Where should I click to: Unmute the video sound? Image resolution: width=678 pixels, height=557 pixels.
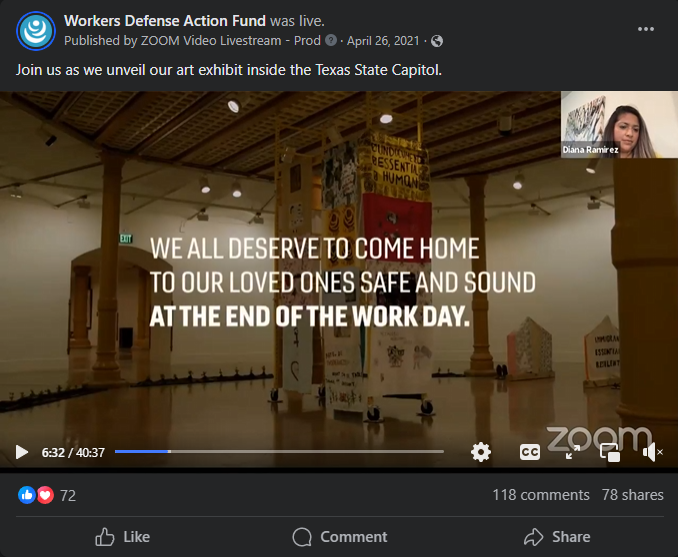(x=652, y=452)
